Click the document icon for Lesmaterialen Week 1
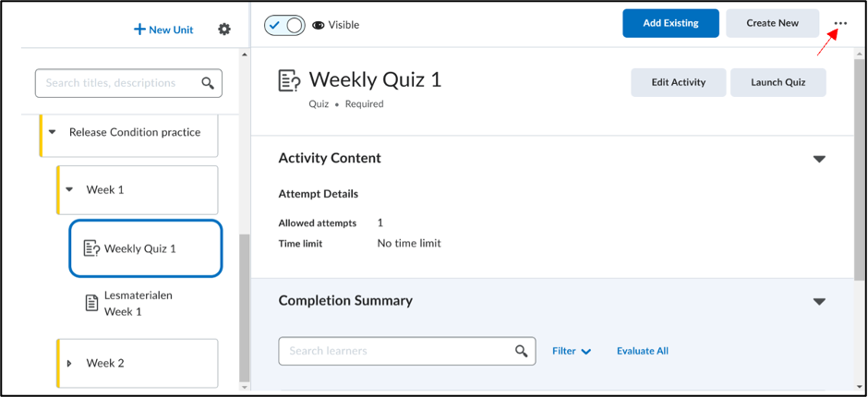Screen dimensions: 868x397 click(x=92, y=304)
